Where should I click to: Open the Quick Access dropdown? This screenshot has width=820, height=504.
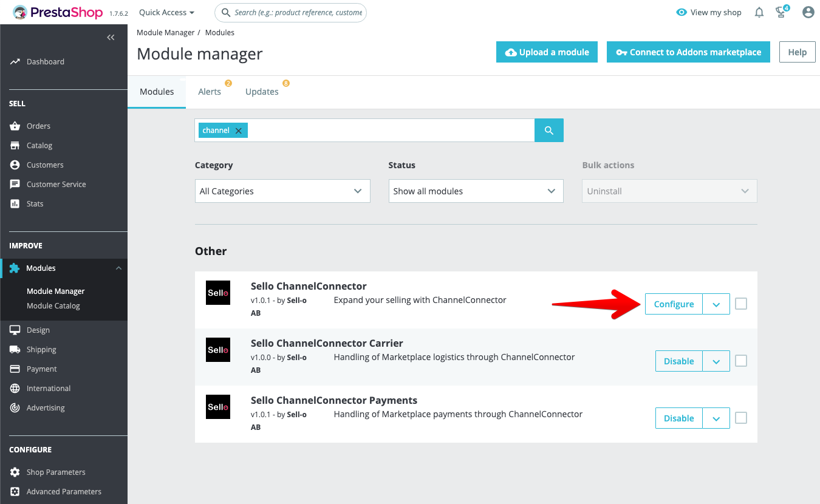click(166, 12)
